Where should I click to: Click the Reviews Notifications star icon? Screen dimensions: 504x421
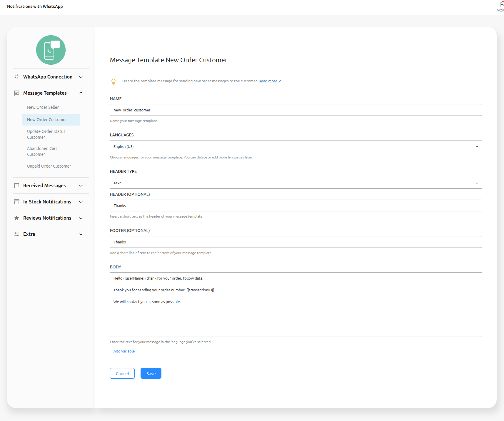click(17, 218)
